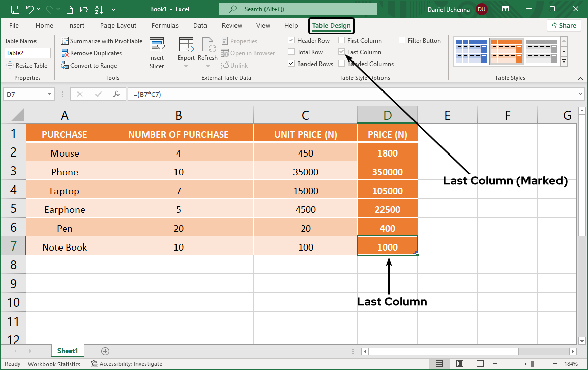Switch to the Formulas tab
588x370 pixels.
[165, 25]
